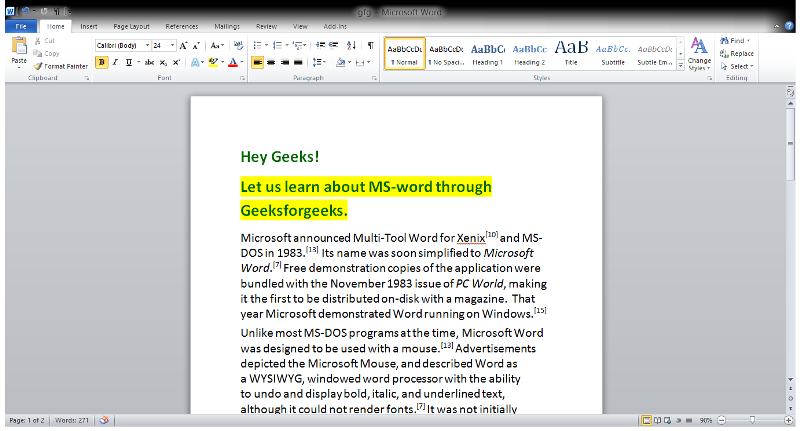Open the paragraph shading paint bucket

click(340, 62)
